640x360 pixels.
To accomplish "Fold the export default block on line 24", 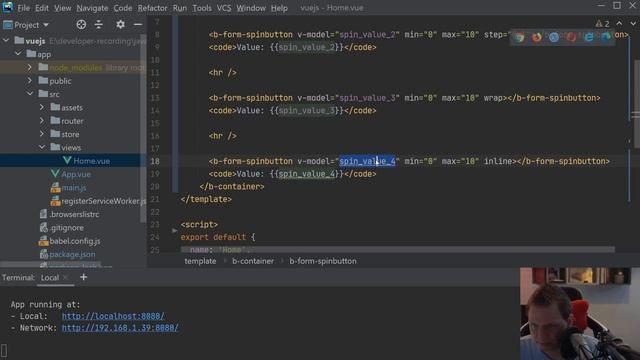I will [175, 231].
